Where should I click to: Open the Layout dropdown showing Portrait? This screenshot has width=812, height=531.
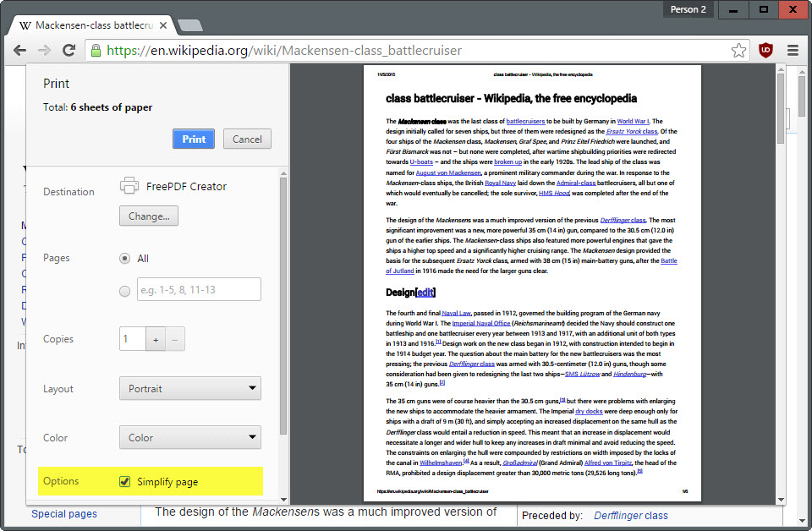click(x=189, y=388)
